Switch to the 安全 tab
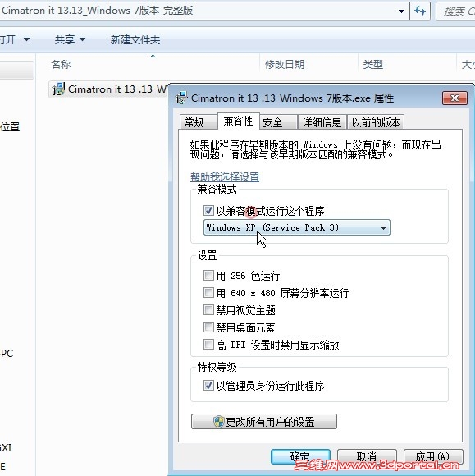The height and width of the screenshot is (476, 475). (x=278, y=122)
